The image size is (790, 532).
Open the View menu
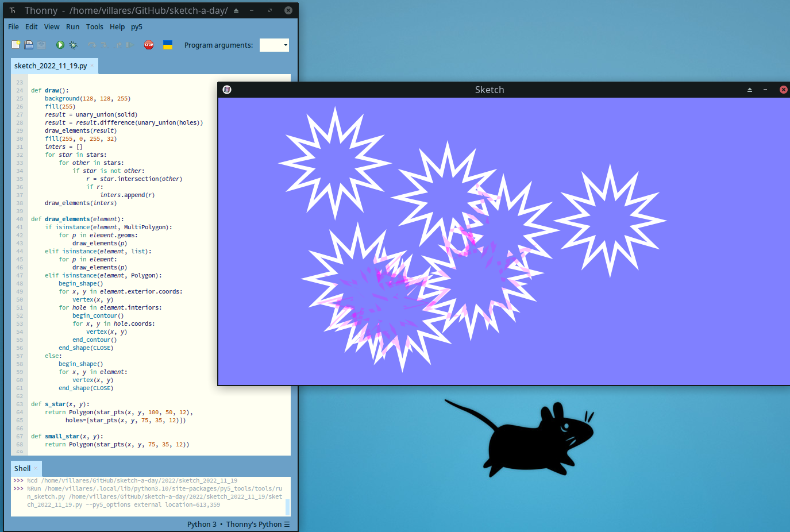(52, 27)
